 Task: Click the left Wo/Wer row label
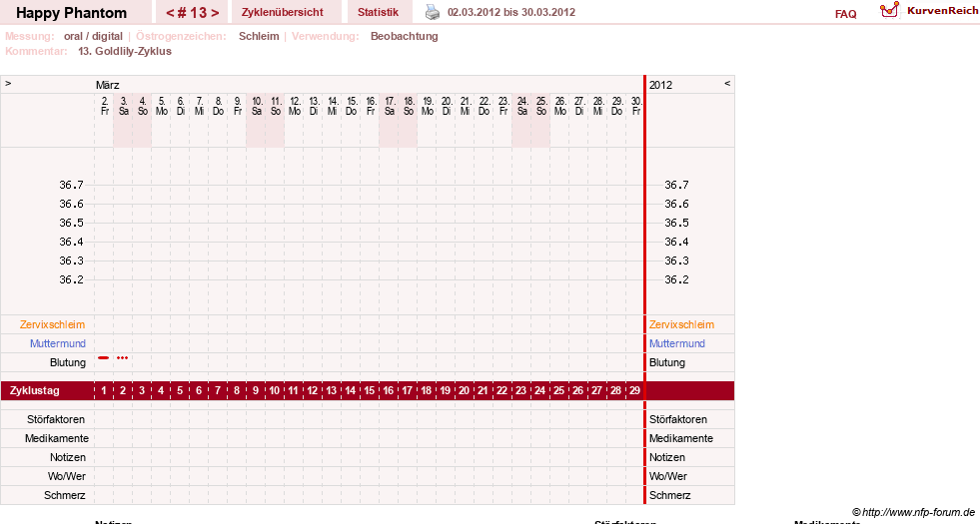(x=67, y=476)
